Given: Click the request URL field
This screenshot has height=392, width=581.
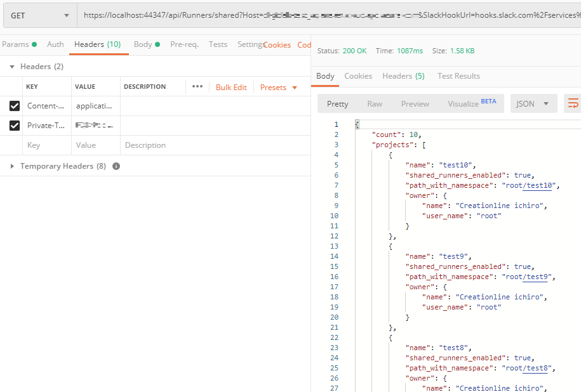Looking at the screenshot, I should point(329,16).
